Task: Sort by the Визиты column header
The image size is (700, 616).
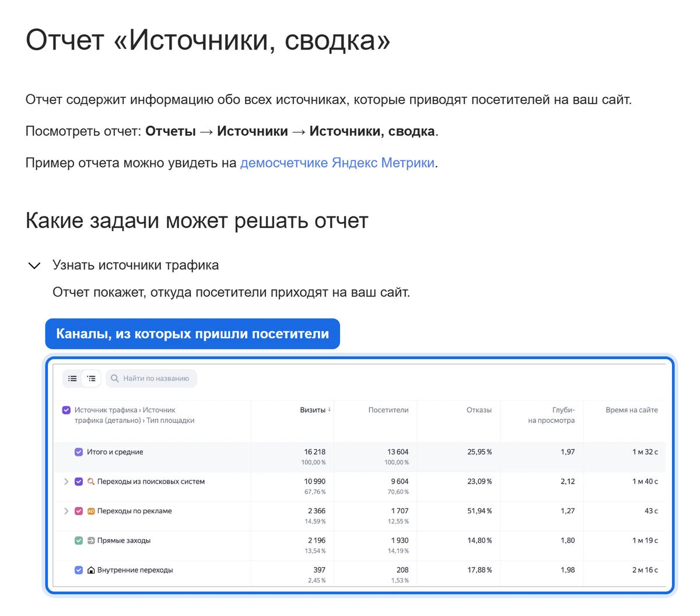Action: [313, 410]
